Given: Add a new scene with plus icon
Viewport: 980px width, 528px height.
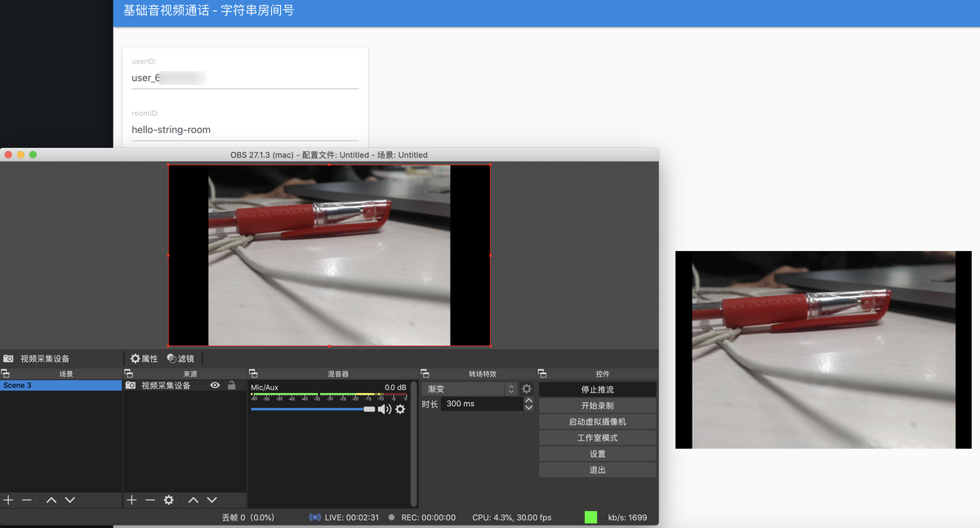Looking at the screenshot, I should point(8,499).
